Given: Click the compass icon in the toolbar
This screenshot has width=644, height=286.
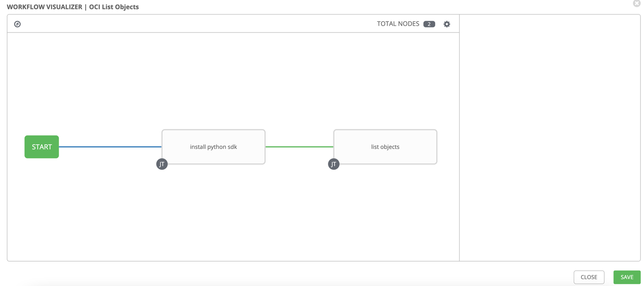Looking at the screenshot, I should click(x=17, y=23).
